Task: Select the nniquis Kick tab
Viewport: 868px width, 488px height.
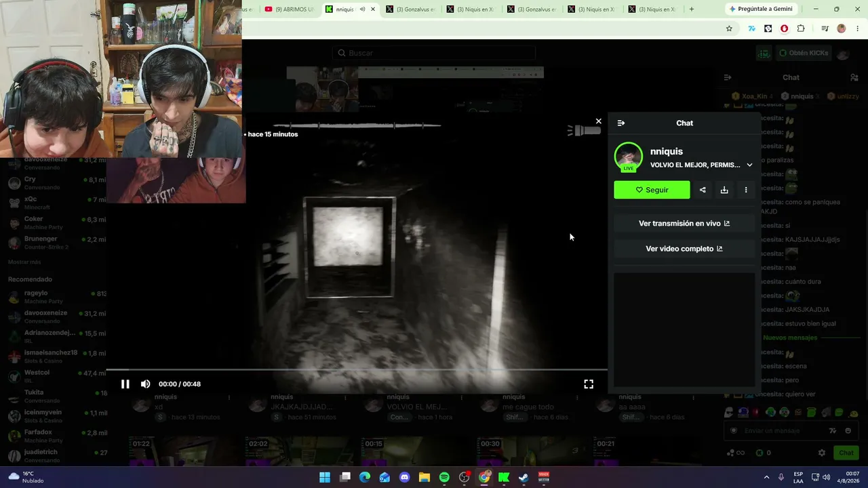Action: (x=344, y=9)
